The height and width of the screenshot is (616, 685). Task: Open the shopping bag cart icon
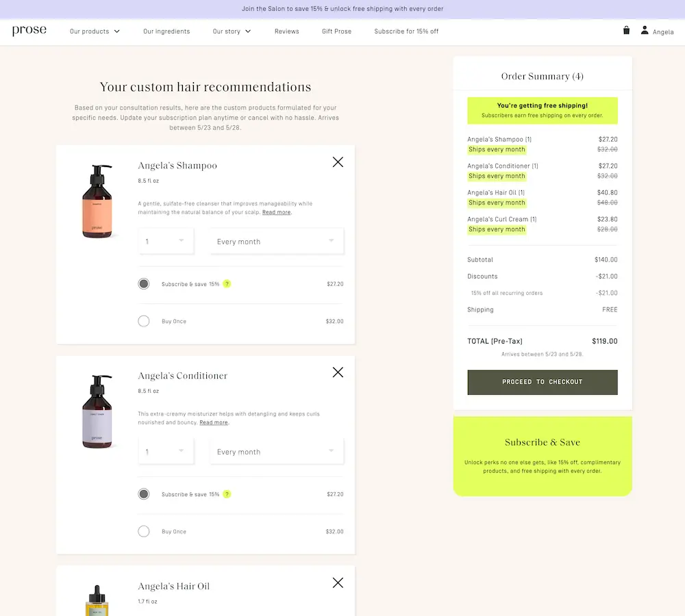coord(626,30)
